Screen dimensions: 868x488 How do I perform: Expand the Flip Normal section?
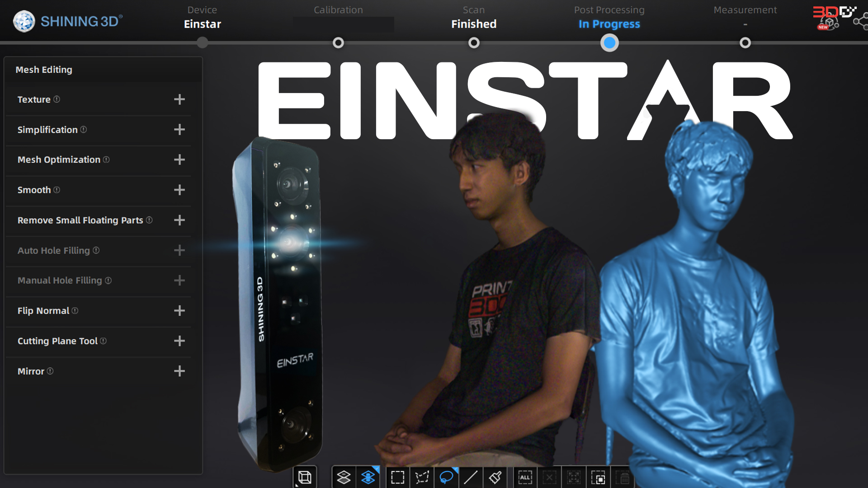click(x=179, y=311)
